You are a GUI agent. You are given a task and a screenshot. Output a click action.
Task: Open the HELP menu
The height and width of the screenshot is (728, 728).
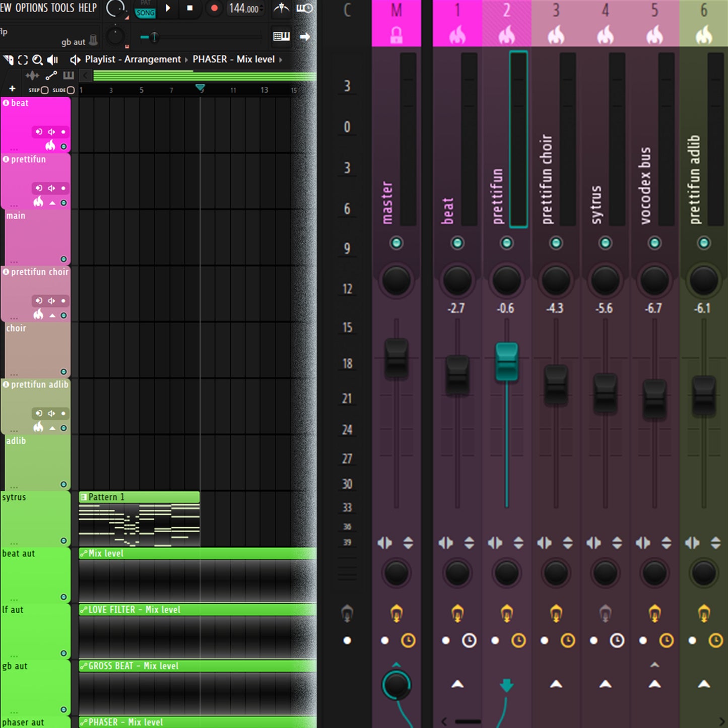(87, 8)
